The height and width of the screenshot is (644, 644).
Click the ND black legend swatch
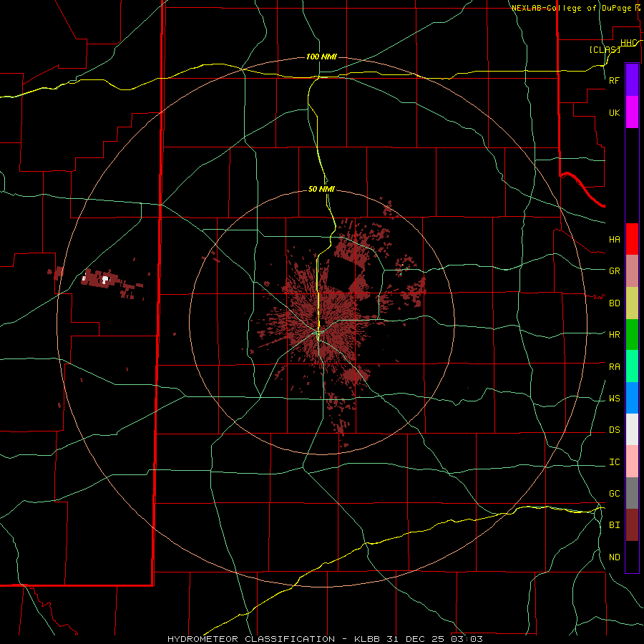click(632, 557)
